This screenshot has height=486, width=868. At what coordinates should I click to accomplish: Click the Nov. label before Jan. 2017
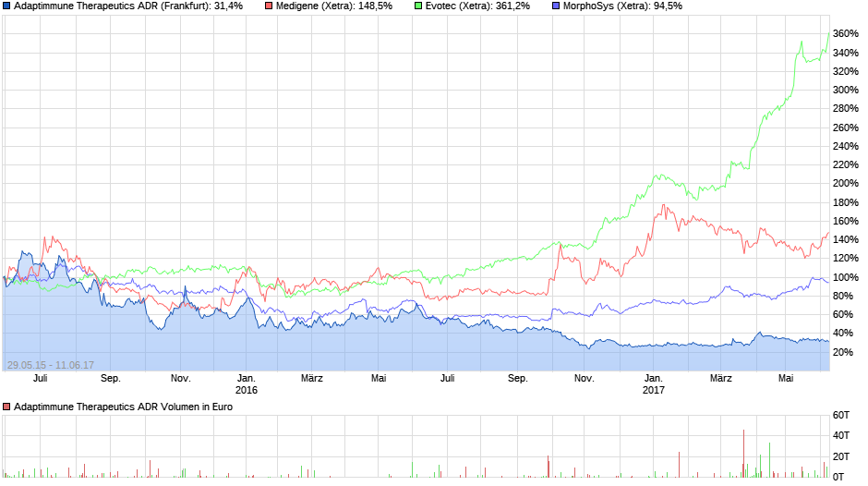(x=584, y=378)
